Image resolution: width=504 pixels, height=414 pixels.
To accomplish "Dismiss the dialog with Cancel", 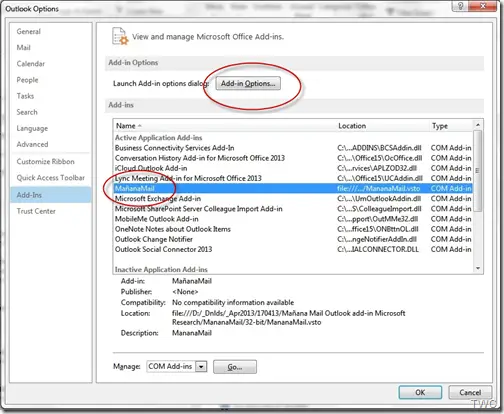I will point(470,392).
